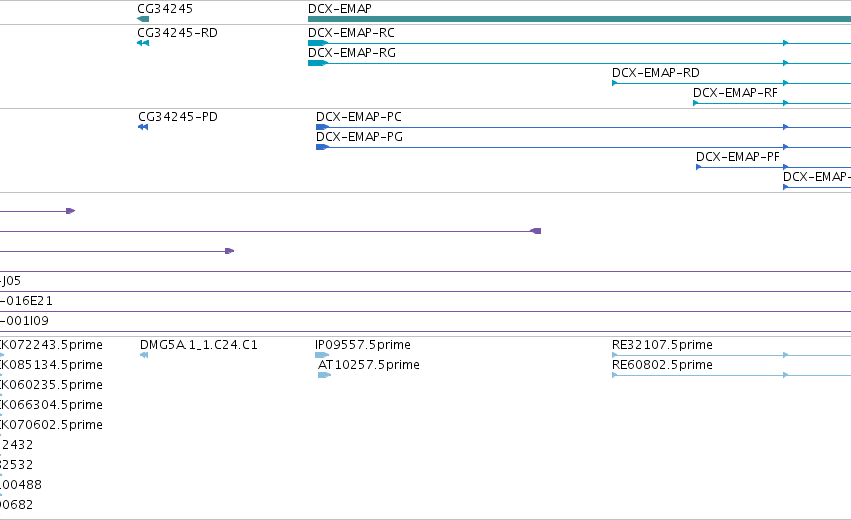
Task: Click the DCX-EMAP-RF transcript label
Action: click(x=735, y=93)
